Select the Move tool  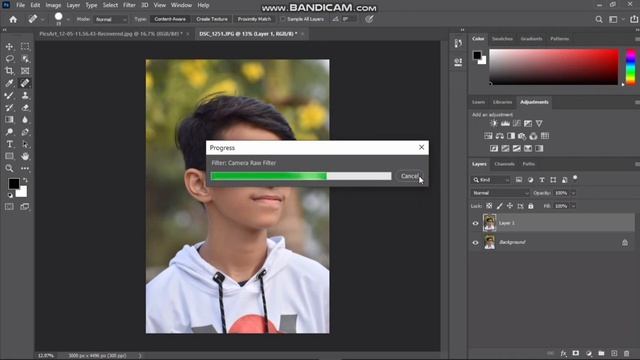[x=9, y=47]
